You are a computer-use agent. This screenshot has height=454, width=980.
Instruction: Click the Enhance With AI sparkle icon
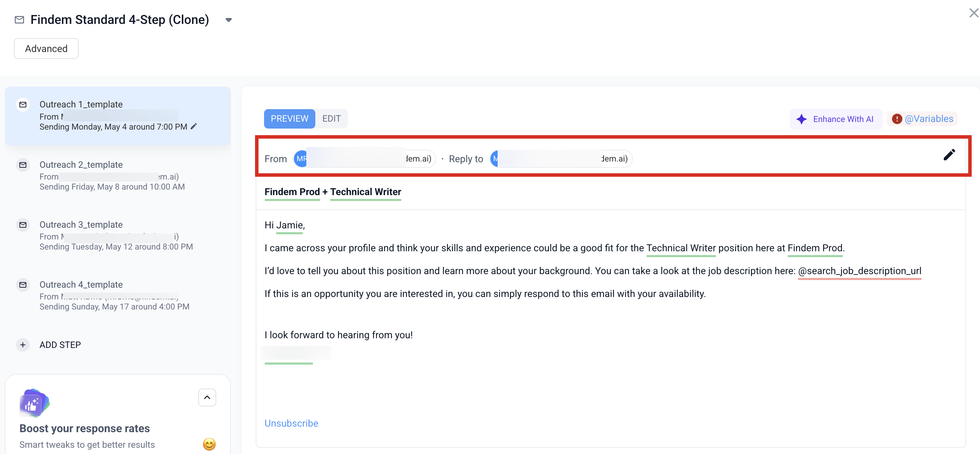coord(802,119)
